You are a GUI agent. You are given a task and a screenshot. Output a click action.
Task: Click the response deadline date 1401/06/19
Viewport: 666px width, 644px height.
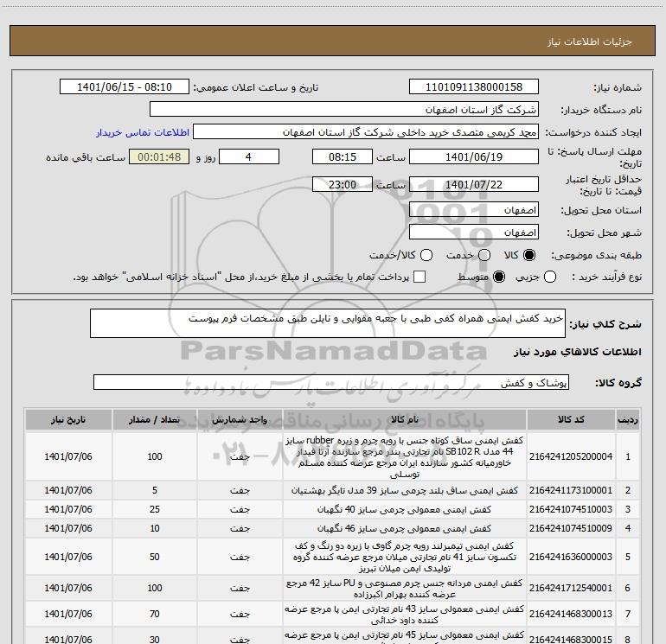pyautogui.click(x=474, y=156)
